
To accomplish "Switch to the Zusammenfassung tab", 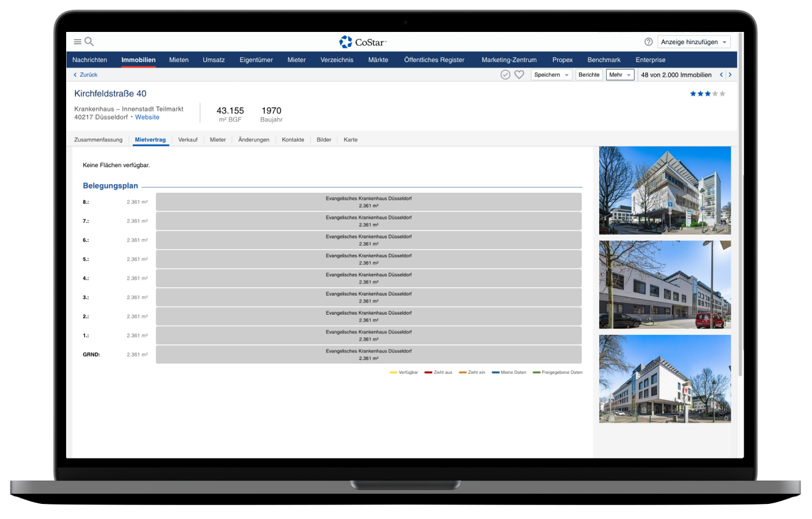I will [98, 140].
